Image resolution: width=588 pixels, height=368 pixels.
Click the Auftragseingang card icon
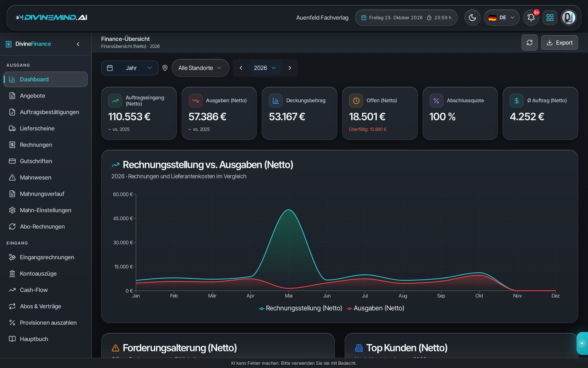point(115,100)
